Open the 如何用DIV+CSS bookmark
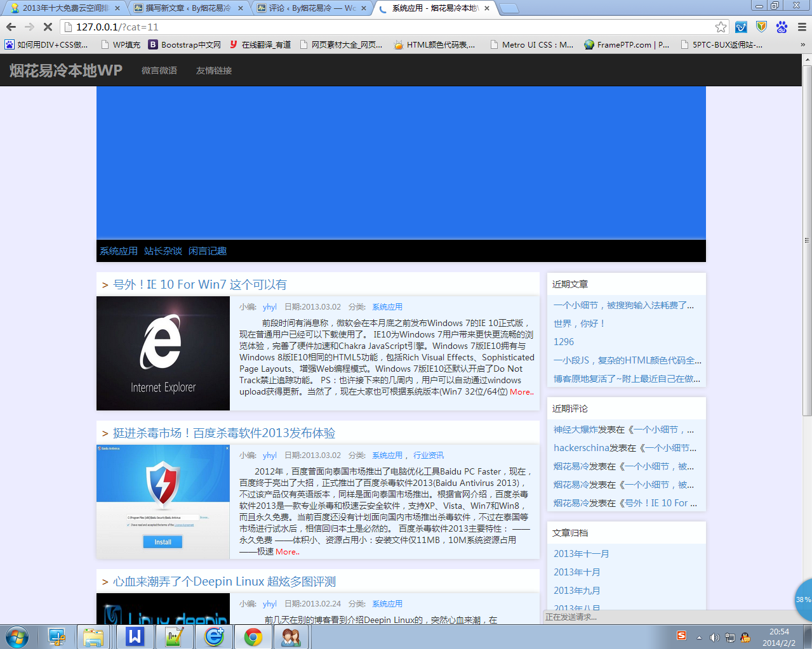 click(x=47, y=44)
